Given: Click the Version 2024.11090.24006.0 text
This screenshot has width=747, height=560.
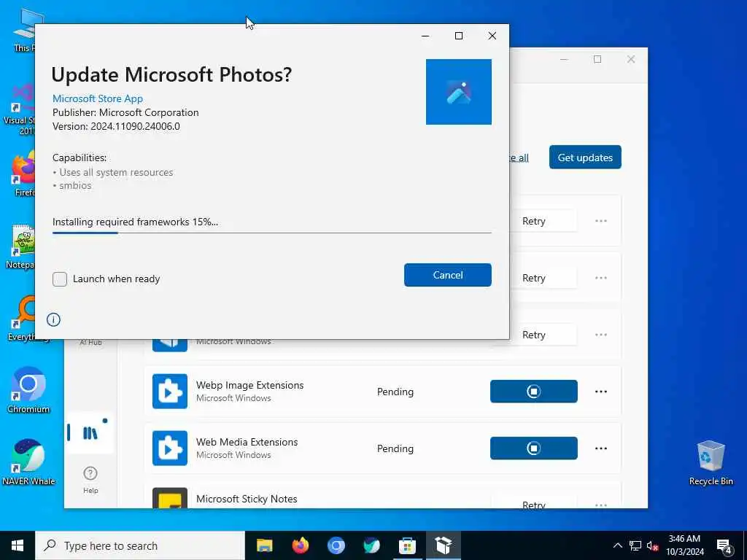Looking at the screenshot, I should point(116,126).
